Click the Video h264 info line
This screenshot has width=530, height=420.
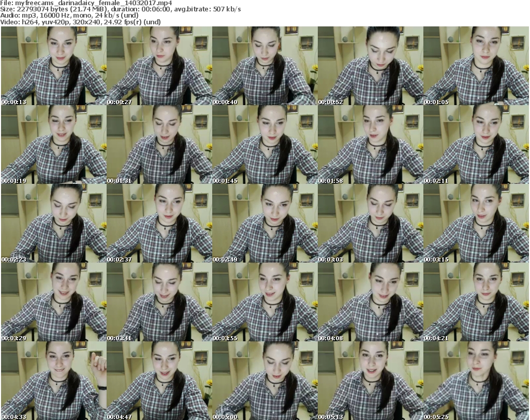[80, 22]
